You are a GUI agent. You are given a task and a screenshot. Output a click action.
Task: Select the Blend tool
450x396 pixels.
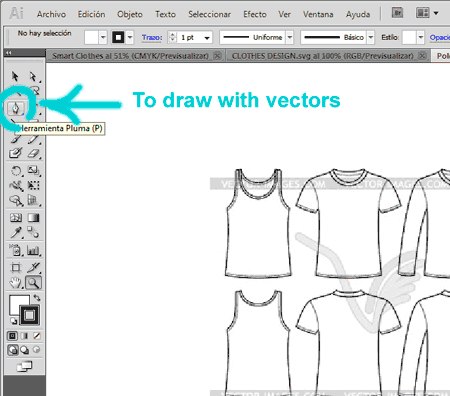point(33,232)
